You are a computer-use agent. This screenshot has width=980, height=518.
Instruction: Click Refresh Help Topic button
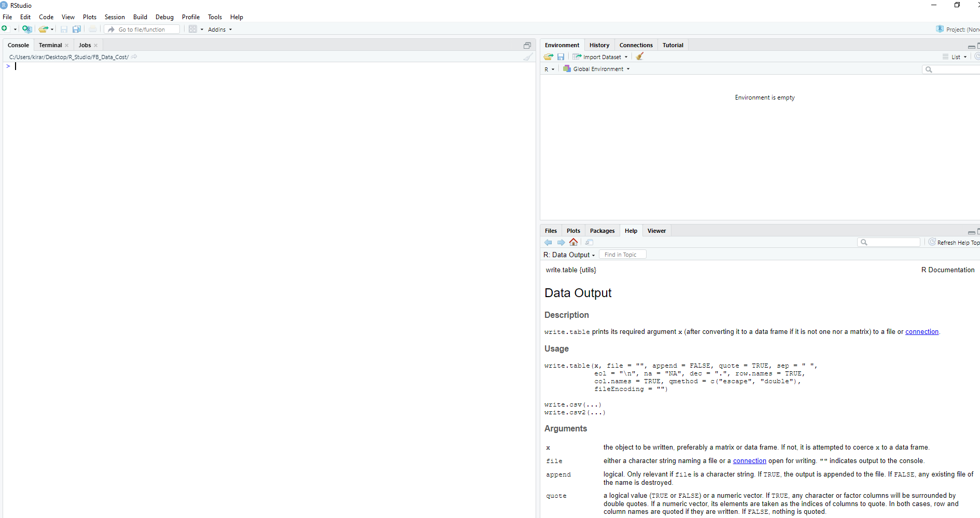pos(954,243)
